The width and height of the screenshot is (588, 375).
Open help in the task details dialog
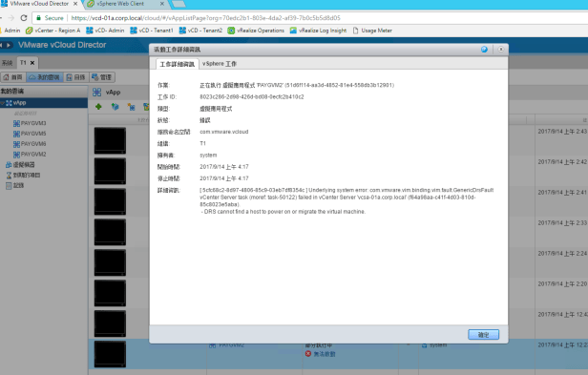(484, 49)
